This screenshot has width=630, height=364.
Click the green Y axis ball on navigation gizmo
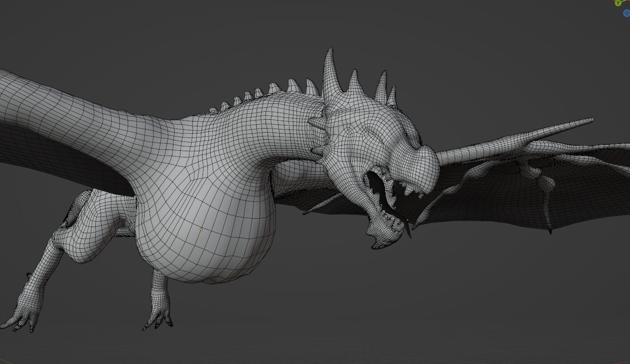[x=618, y=3]
